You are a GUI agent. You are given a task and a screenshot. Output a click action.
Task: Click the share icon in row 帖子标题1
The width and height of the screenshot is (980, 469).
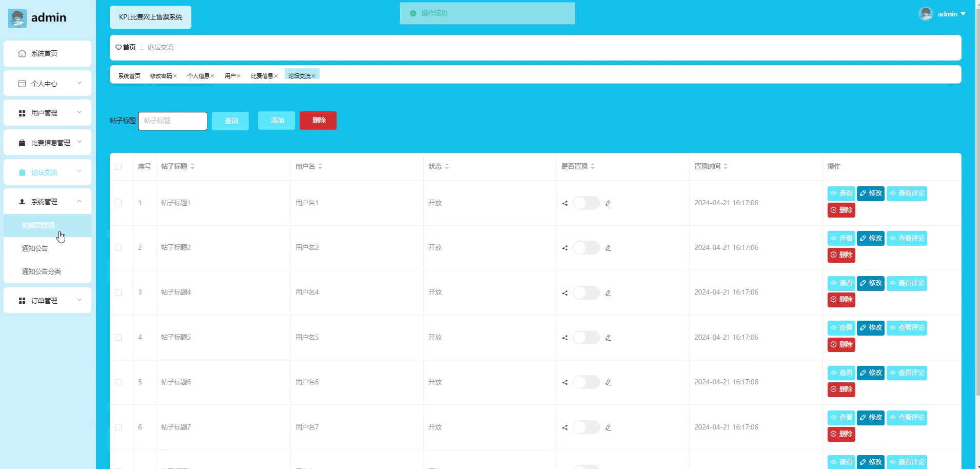coord(565,203)
